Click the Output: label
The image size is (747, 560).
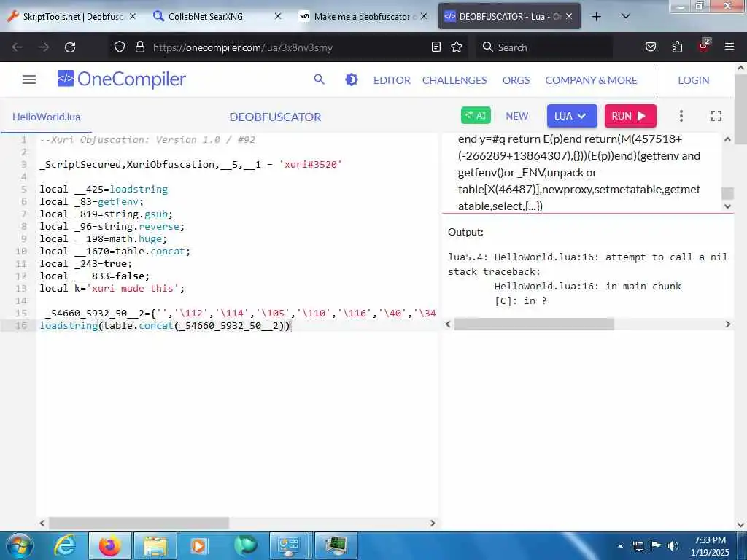tap(465, 233)
